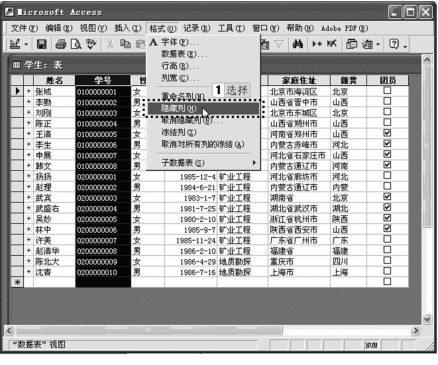Open the 工具 menu
This screenshot has height=365, width=438.
231,28
